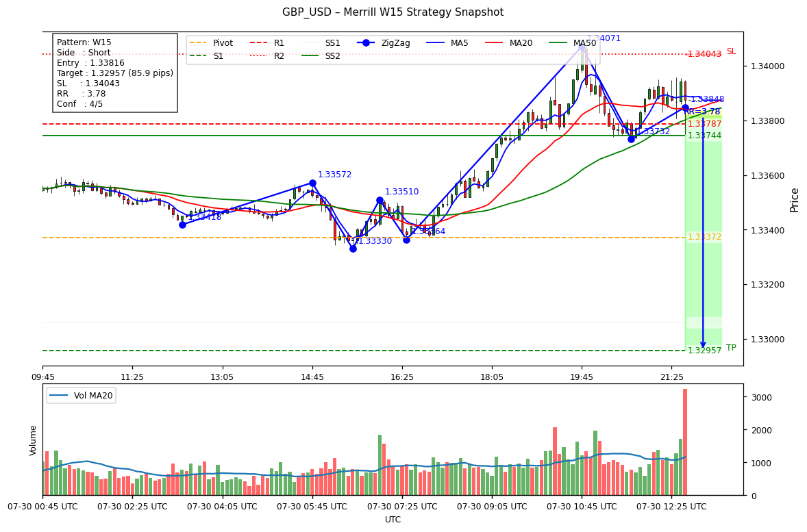807x532 pixels.
Task: Click the volume axis tick '3000'
Action: click(x=762, y=398)
